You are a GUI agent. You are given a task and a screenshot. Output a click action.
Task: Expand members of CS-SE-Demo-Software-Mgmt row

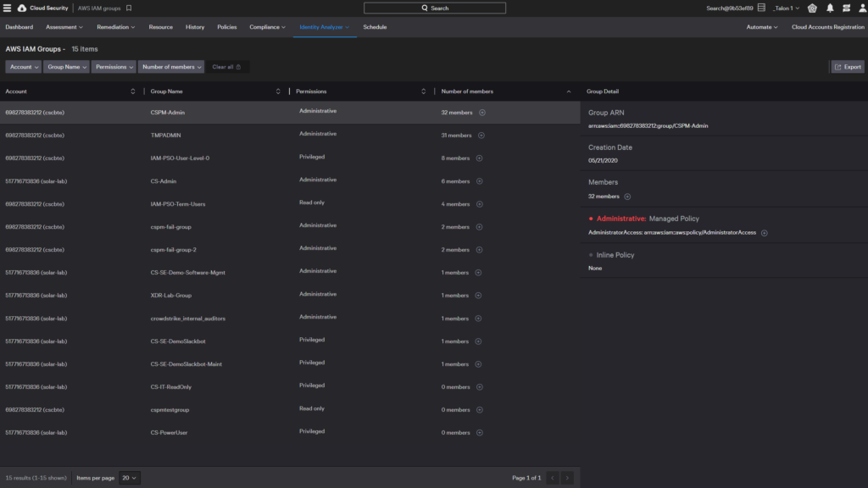[478, 273]
